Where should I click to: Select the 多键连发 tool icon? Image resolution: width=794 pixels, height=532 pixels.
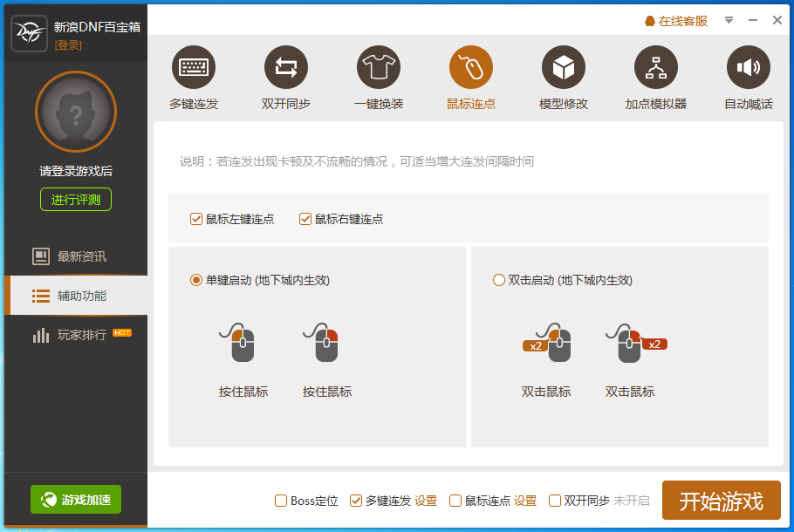[193, 66]
